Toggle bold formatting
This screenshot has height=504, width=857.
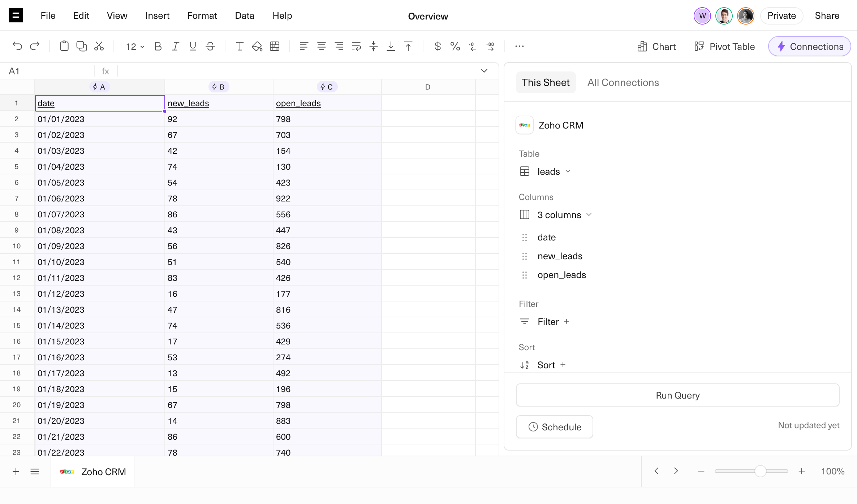click(158, 46)
